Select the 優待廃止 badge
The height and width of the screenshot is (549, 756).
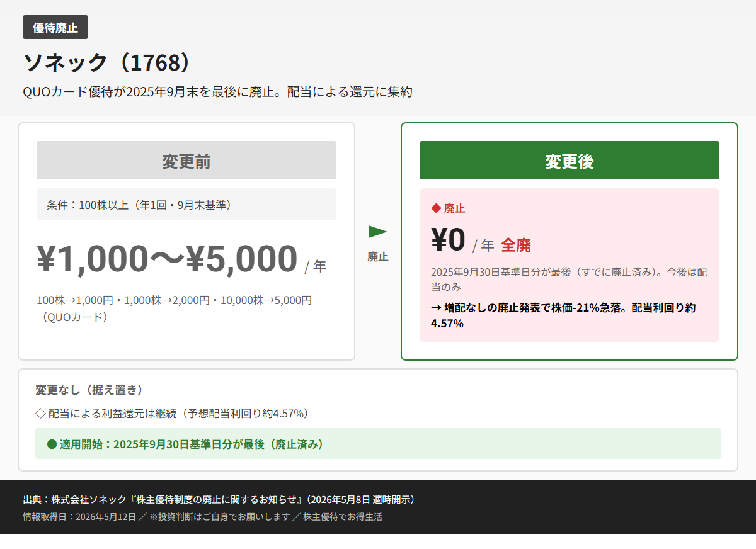click(x=55, y=27)
